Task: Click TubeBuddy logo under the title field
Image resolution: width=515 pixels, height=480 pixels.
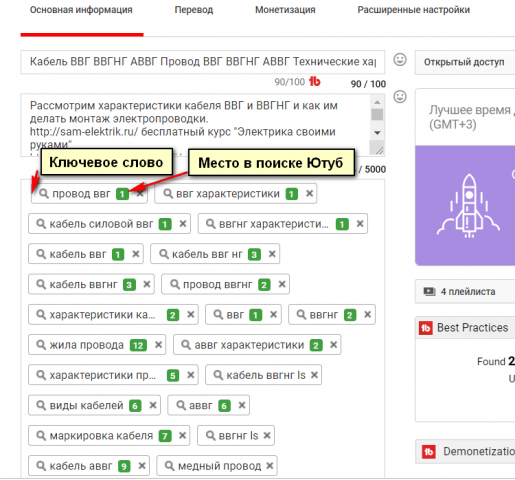Action: [x=314, y=81]
